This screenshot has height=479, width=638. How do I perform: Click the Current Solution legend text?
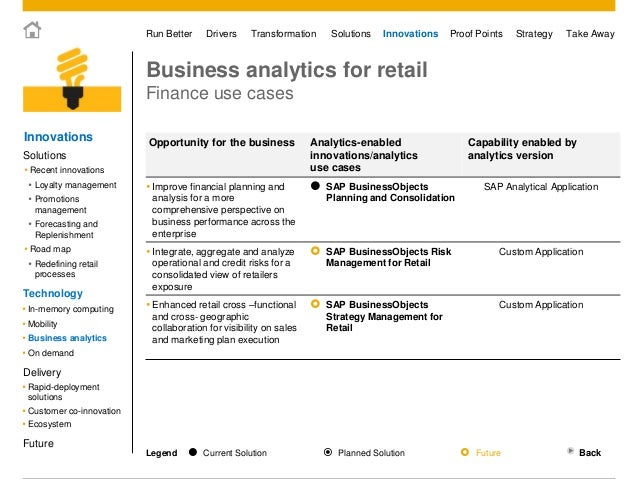coord(235,453)
